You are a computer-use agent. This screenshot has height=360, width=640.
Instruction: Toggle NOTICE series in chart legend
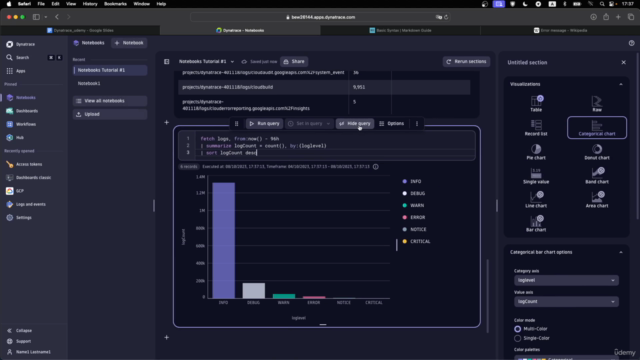pos(414,229)
